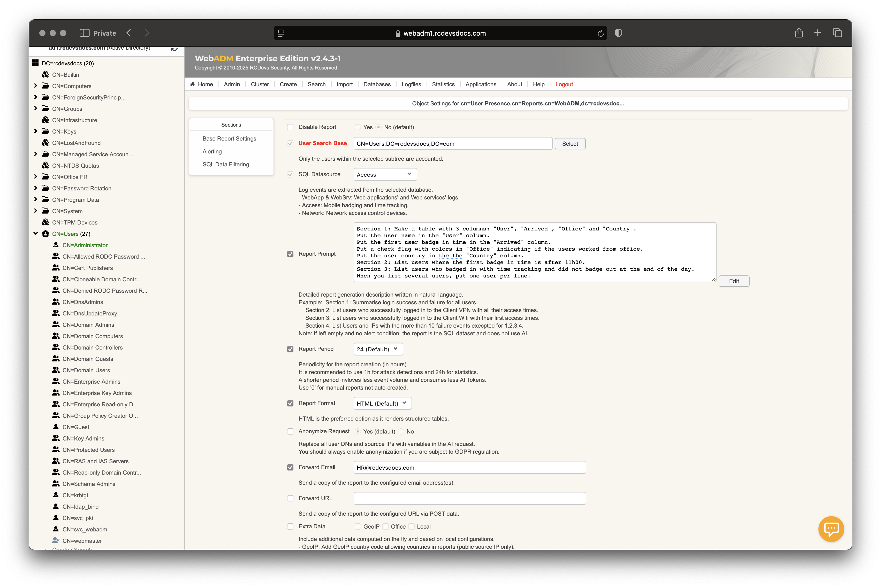Screen dimensions: 881x588
Task: Click the page reload icon in address bar
Action: point(600,33)
